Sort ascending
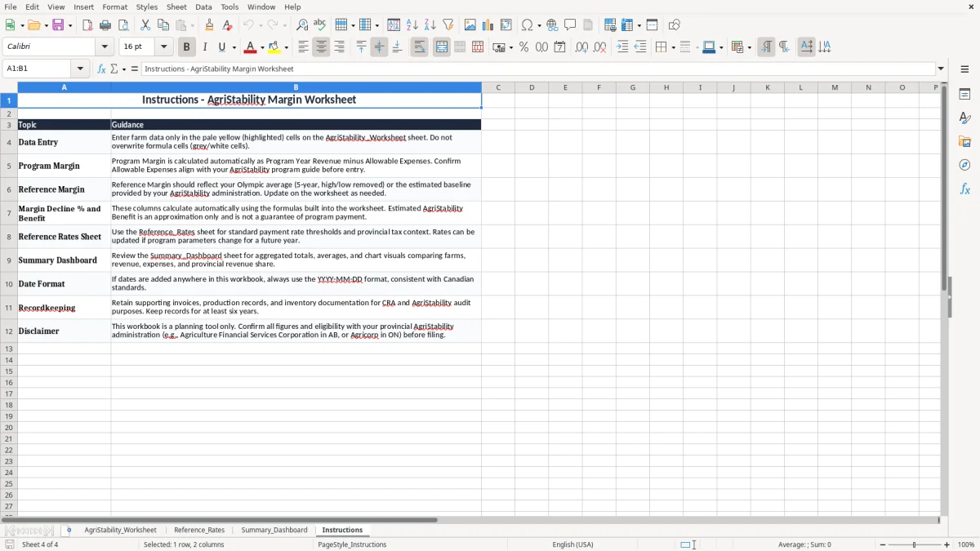 412,25
